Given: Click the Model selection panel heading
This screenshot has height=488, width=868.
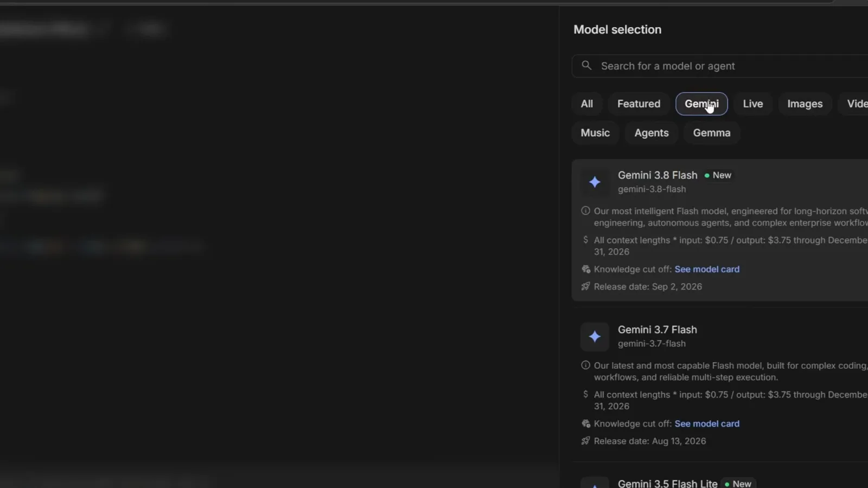Looking at the screenshot, I should [617, 30].
